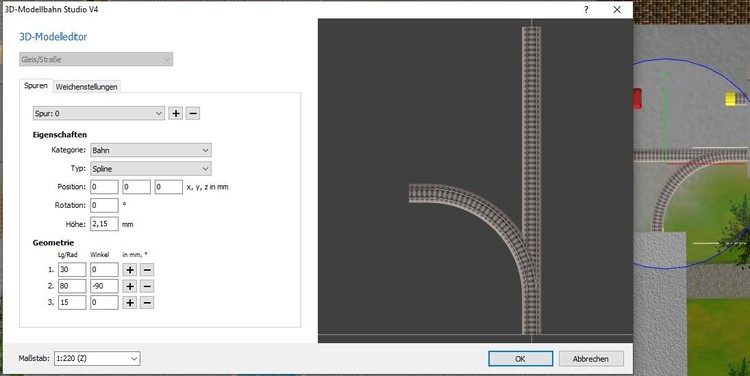Confirm with the OK button
The image size is (750, 376).
(x=520, y=359)
